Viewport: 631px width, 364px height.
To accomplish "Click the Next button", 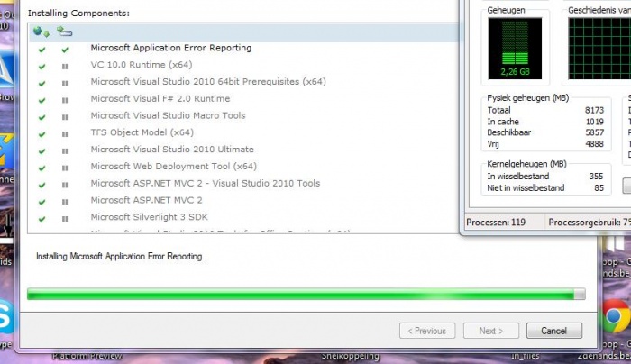I will click(x=490, y=331).
